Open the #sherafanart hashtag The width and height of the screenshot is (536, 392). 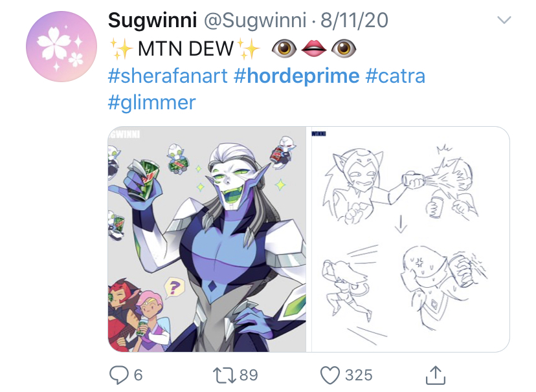(168, 76)
